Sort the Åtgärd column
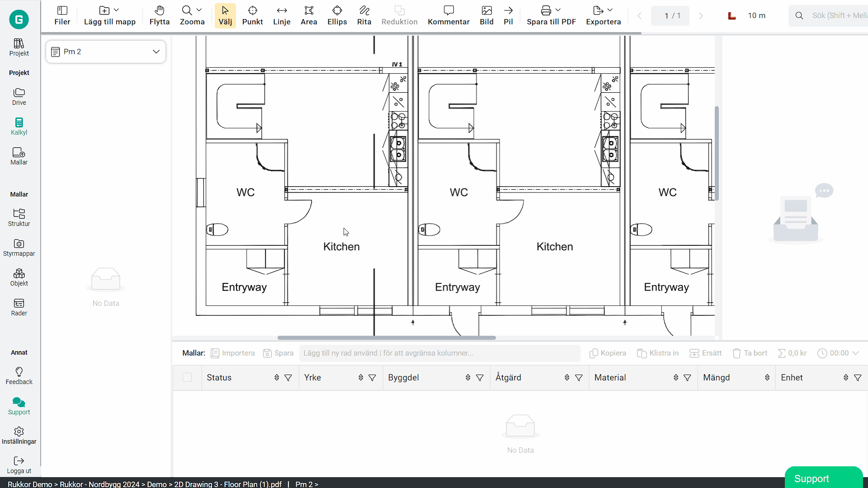This screenshot has width=868, height=488. click(567, 378)
